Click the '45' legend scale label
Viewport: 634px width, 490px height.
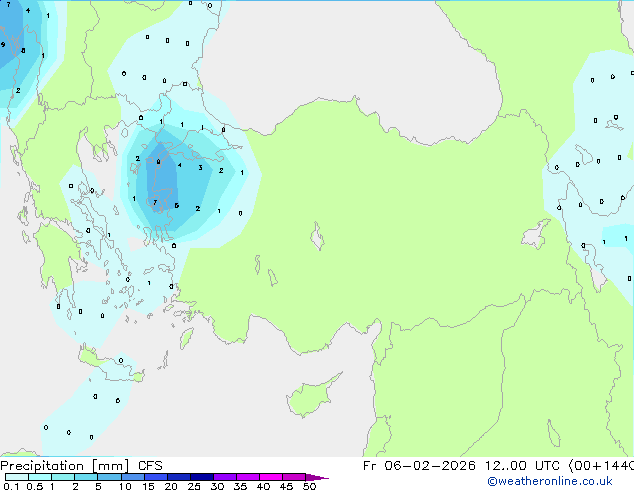(286, 486)
